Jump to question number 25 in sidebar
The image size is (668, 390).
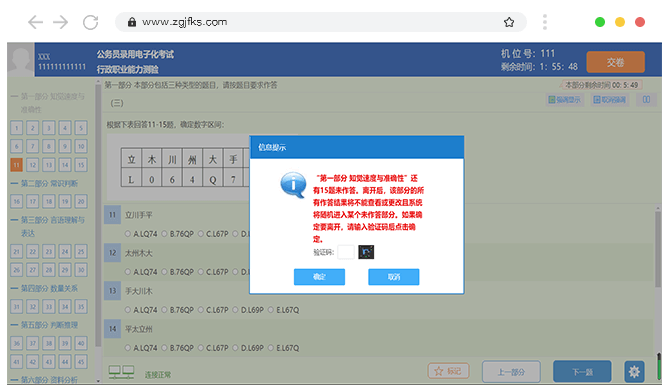(x=81, y=251)
